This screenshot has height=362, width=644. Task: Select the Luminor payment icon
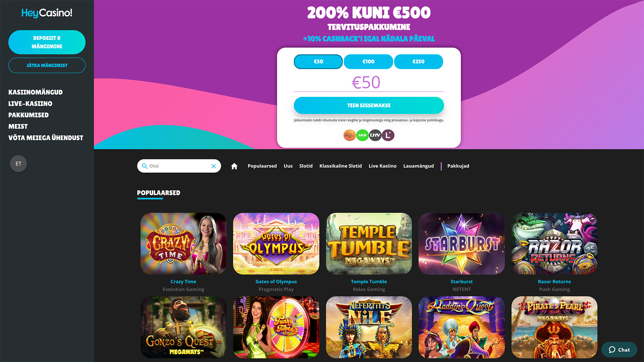[388, 135]
